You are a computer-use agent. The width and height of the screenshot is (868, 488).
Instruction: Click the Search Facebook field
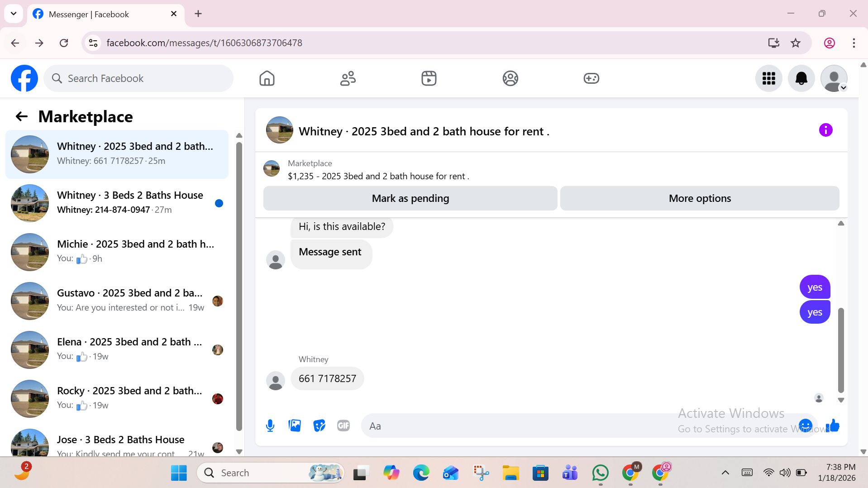point(138,78)
